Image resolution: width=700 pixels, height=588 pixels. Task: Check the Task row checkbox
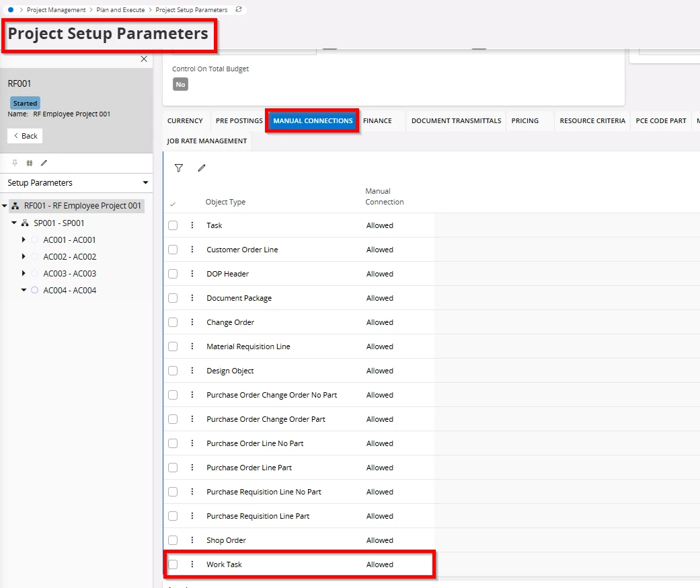173,225
